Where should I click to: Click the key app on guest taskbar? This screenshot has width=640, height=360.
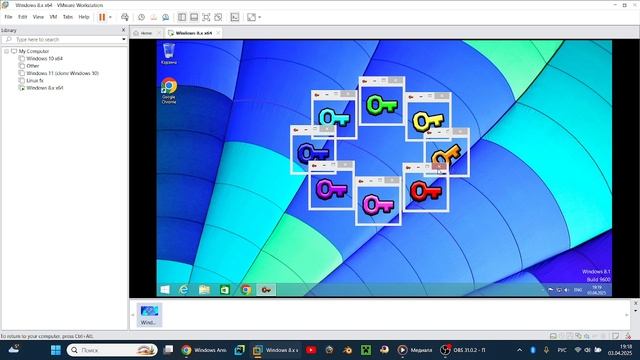(266, 289)
